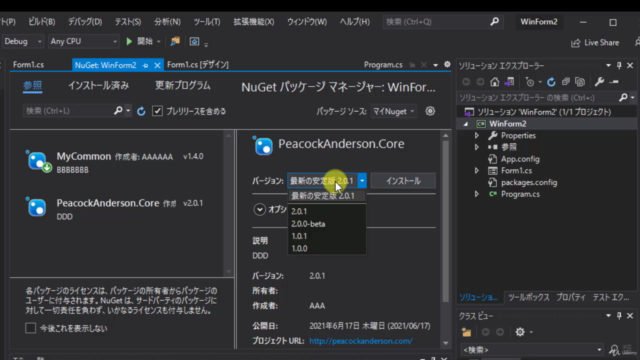Switch to the プロパティ panel tab
This screenshot has width=640, height=360.
(571, 298)
